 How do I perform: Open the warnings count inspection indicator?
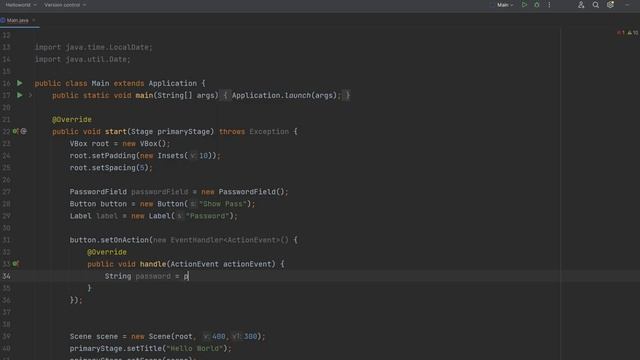633,33
